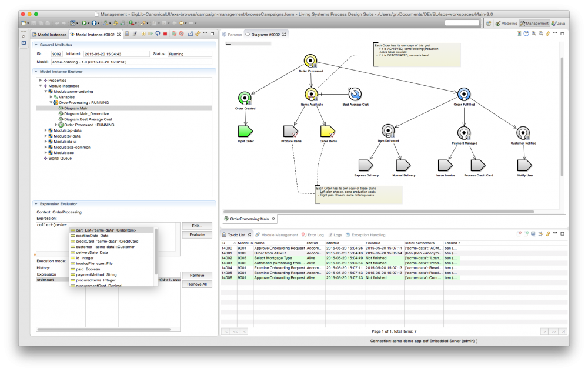Image resolution: width=588 pixels, height=372 pixels.
Task: Open the Error Log tab
Action: click(315, 234)
